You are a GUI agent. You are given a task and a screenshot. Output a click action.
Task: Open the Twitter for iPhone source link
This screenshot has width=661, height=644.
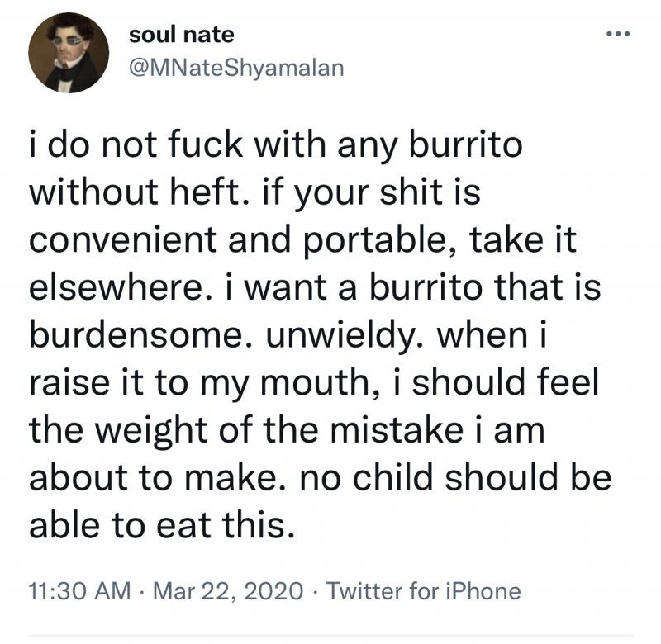point(424,591)
